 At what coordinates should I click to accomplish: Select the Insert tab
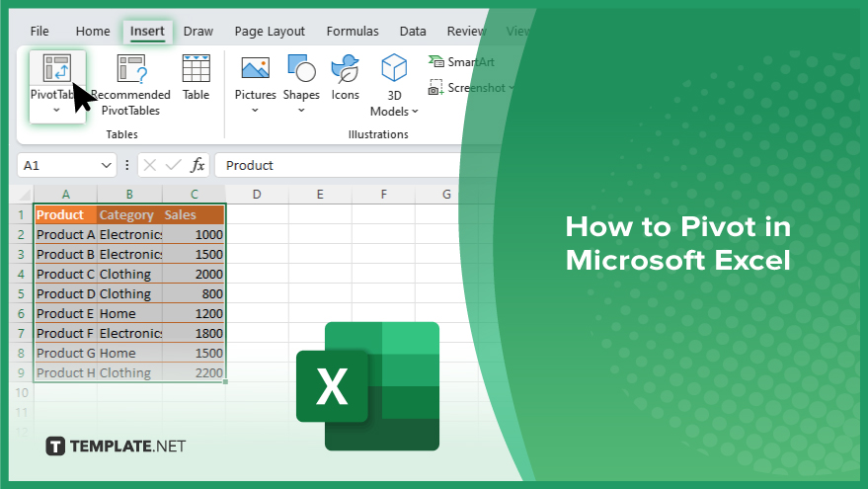click(147, 31)
